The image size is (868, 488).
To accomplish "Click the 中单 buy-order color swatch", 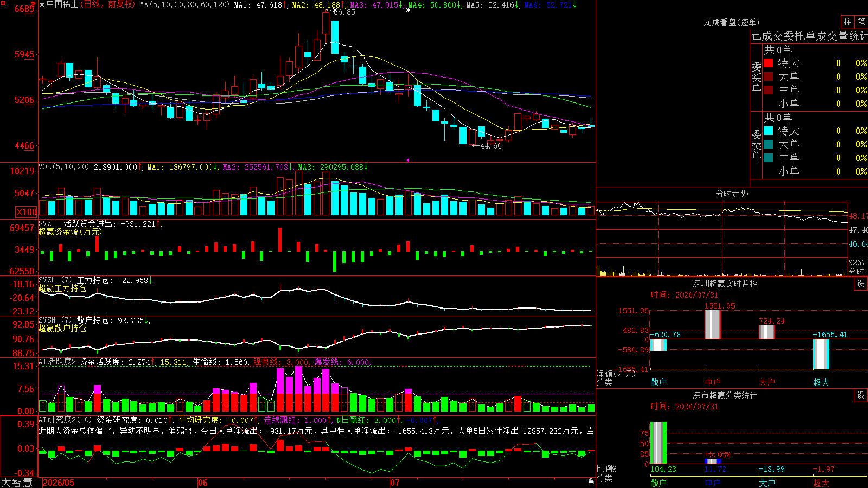I will point(768,90).
